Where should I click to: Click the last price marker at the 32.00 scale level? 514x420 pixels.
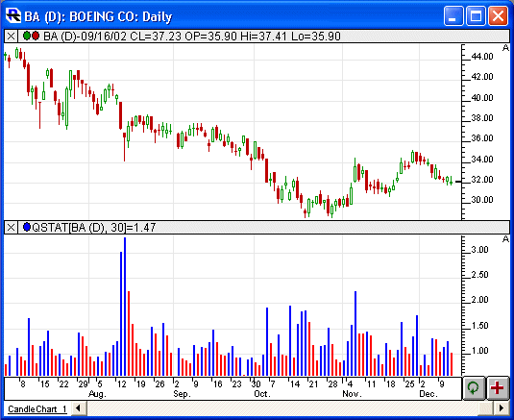458,182
